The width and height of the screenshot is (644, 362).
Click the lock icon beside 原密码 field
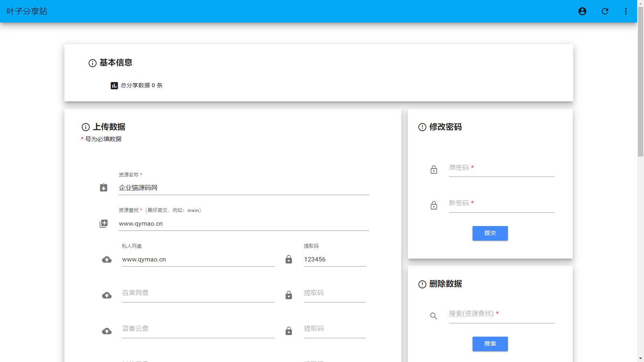pos(433,170)
